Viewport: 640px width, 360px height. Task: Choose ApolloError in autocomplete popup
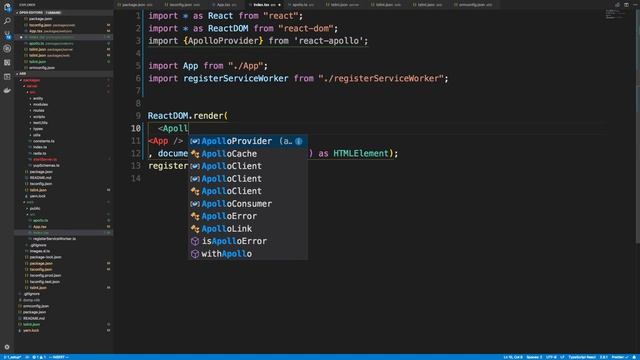[x=248, y=216]
